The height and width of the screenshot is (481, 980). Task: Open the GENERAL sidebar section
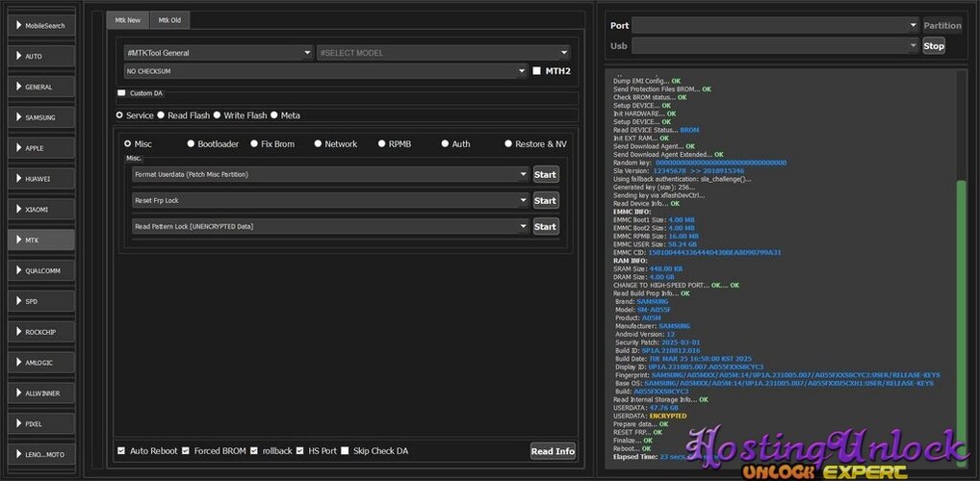[41, 87]
